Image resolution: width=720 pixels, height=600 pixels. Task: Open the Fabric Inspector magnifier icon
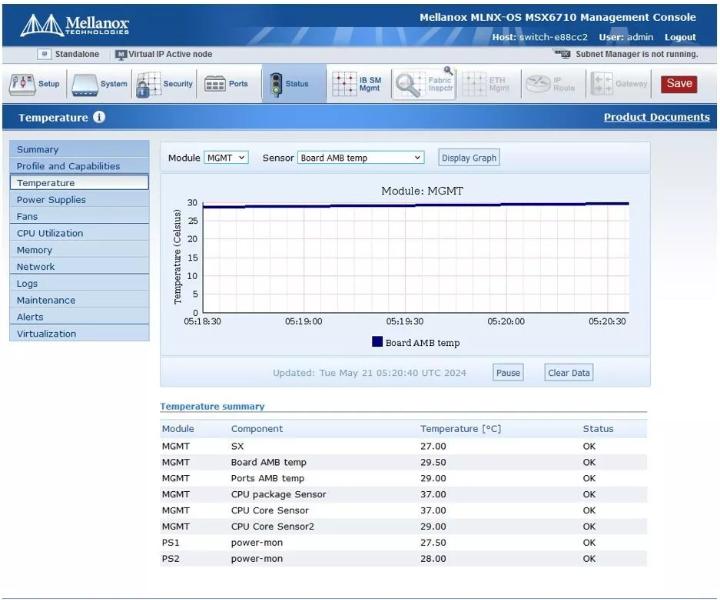coord(408,84)
